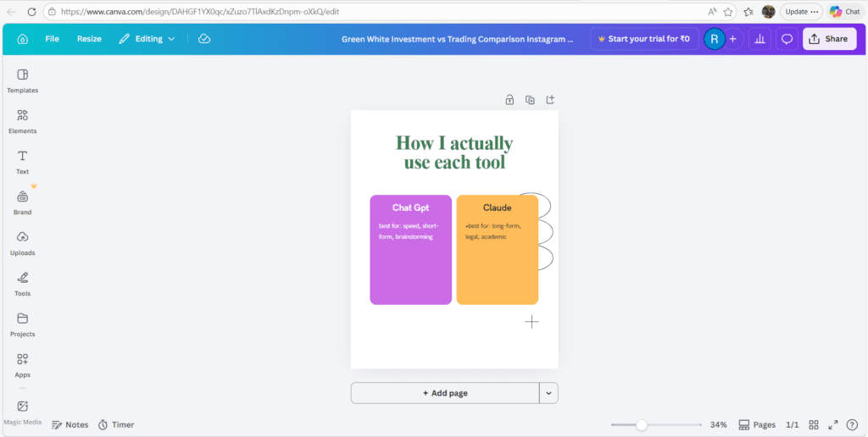Enter fullscreen present mode
Screen dimensions: 868x437
pos(832,425)
